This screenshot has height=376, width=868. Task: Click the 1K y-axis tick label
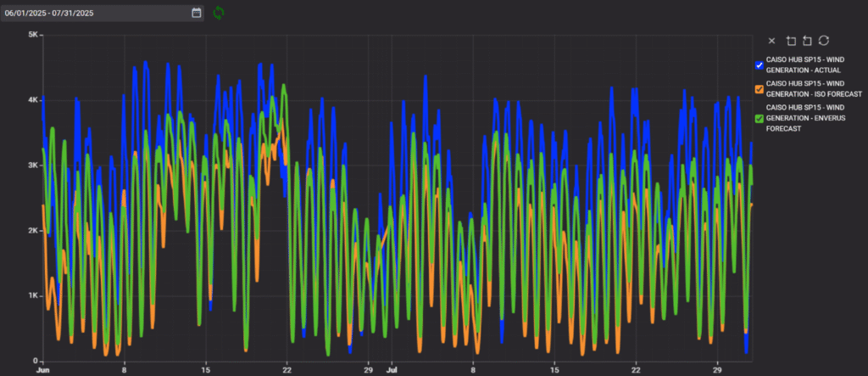point(31,296)
